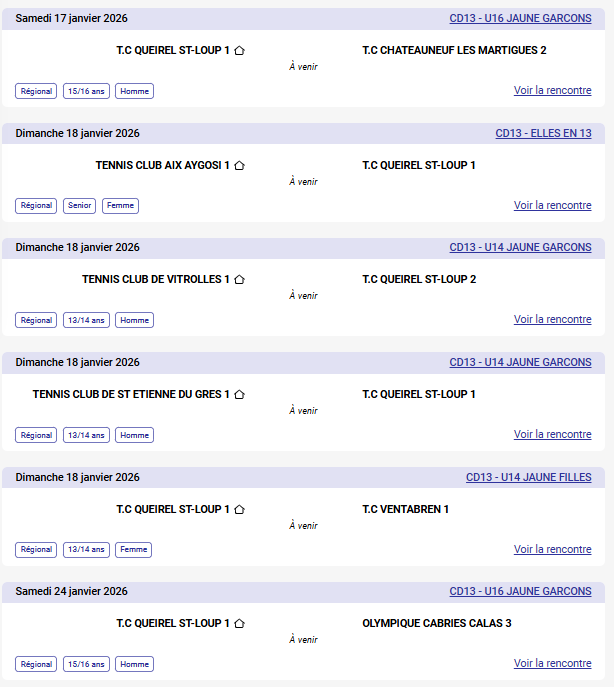This screenshot has height=687, width=614.
Task: View the Olympique Cabries Calas match details
Action: (x=552, y=663)
